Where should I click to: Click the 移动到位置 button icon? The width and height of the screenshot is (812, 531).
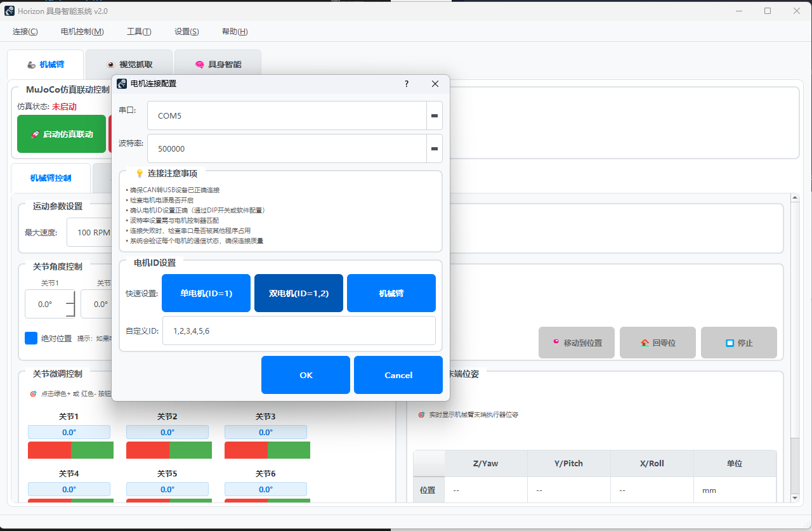point(556,343)
